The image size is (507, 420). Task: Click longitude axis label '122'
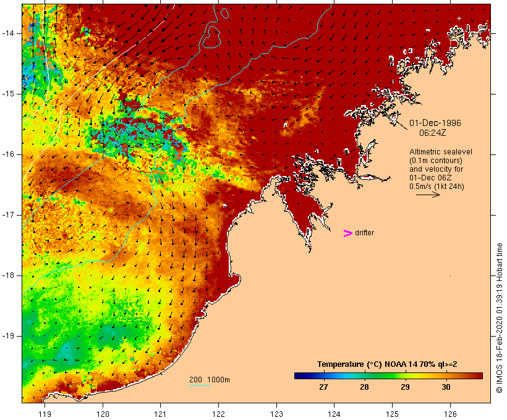(x=219, y=414)
